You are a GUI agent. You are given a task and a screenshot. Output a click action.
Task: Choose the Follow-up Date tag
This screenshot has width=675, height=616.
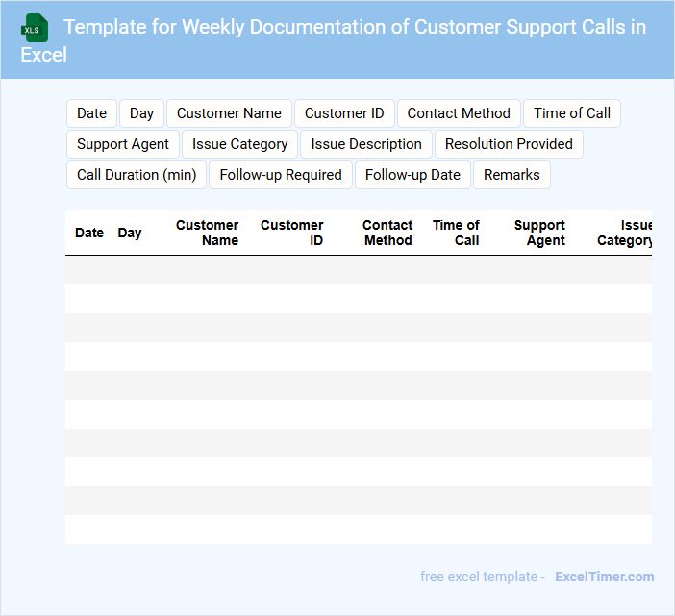click(412, 175)
